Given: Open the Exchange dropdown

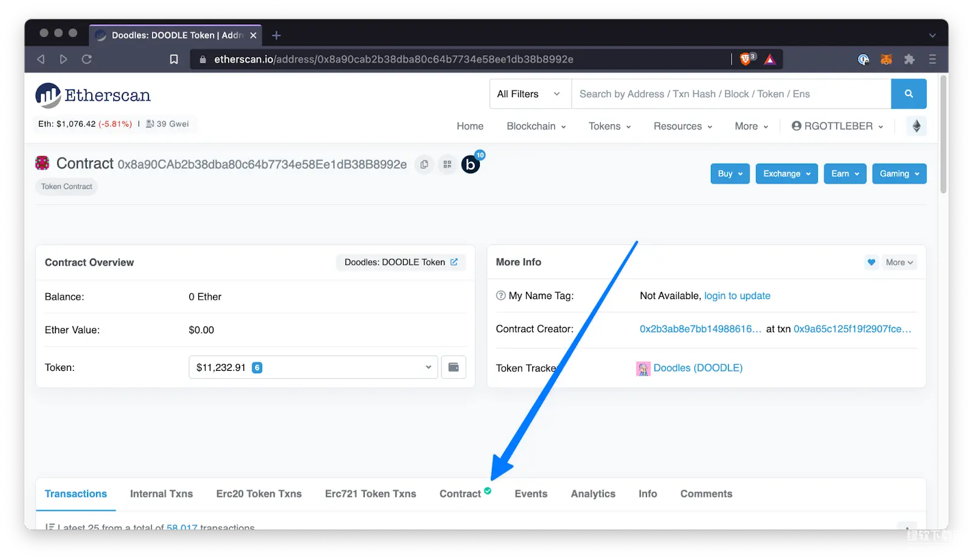Looking at the screenshot, I should point(786,173).
